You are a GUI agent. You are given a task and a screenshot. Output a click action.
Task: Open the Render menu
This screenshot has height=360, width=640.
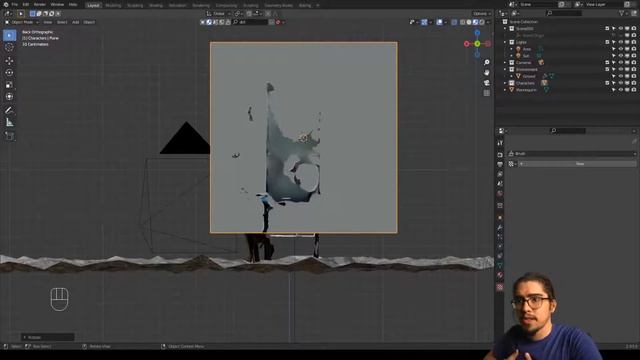40,4
